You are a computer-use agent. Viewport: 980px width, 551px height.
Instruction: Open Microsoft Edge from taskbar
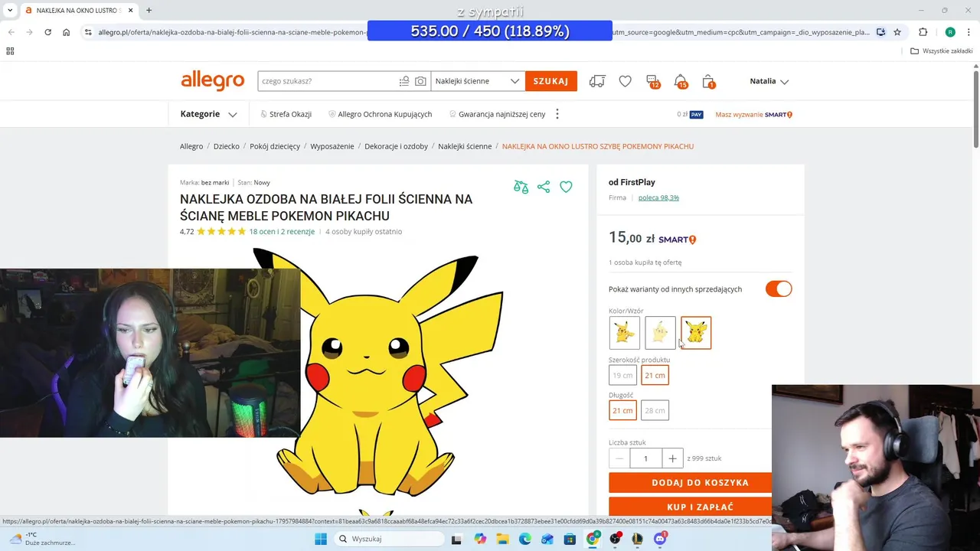[524, 539]
